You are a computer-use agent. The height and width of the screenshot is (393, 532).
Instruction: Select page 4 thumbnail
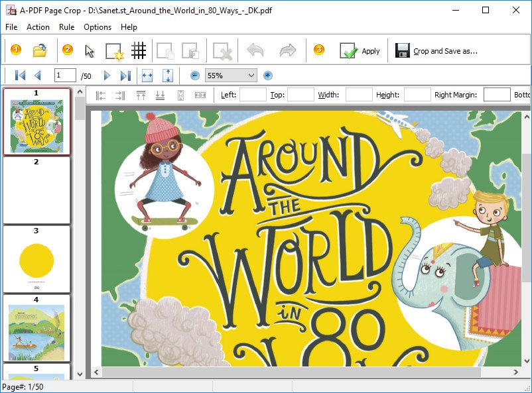point(36,328)
